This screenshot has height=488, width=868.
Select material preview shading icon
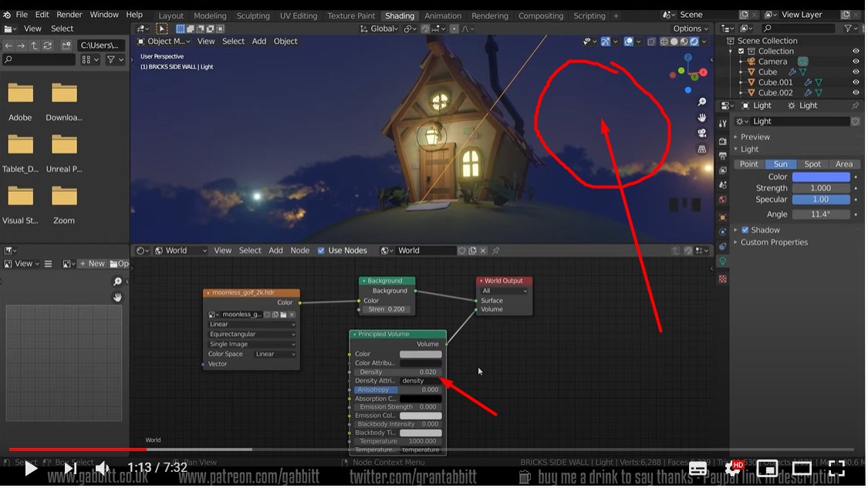coord(684,42)
